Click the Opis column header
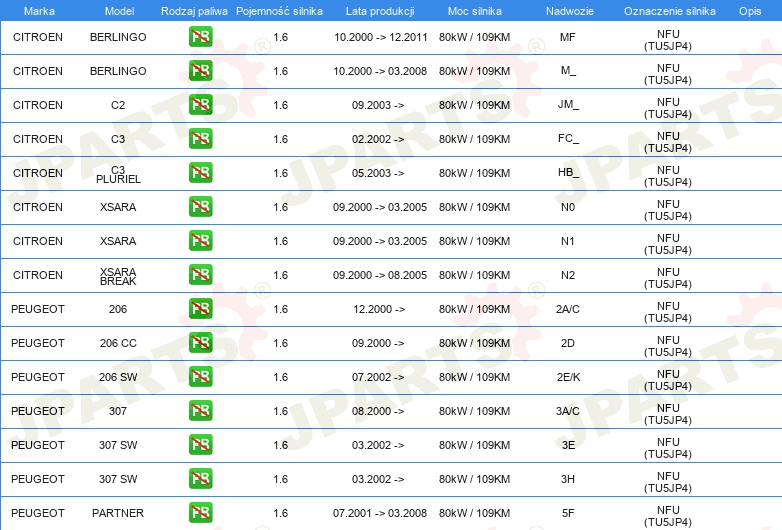This screenshot has height=530, width=782. [750, 11]
